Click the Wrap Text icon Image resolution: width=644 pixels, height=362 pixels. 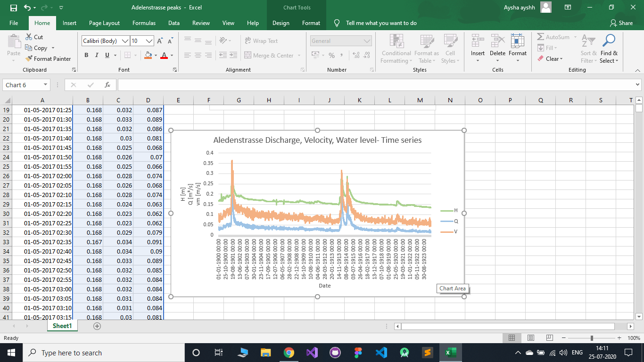tap(260, 41)
